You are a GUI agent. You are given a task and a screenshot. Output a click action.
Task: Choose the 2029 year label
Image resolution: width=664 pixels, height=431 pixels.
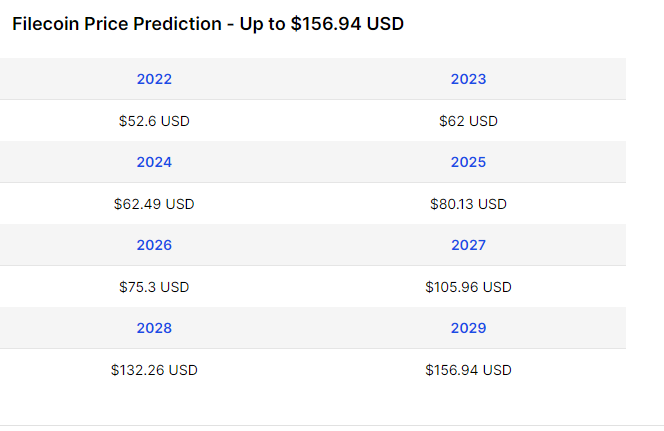(x=468, y=328)
